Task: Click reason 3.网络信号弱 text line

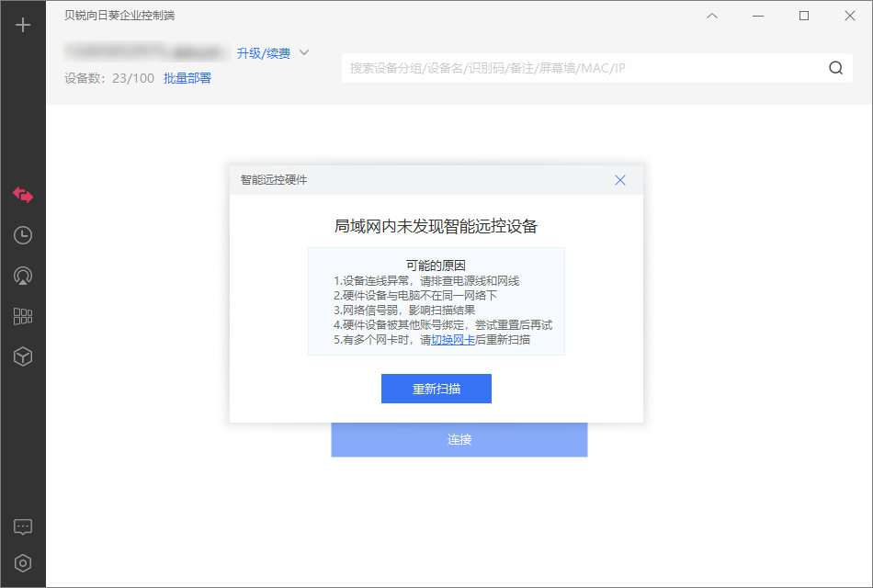Action: coord(404,311)
